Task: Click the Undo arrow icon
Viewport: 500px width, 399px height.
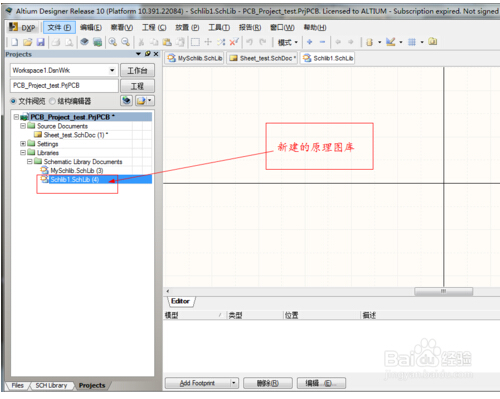Action: [x=249, y=42]
